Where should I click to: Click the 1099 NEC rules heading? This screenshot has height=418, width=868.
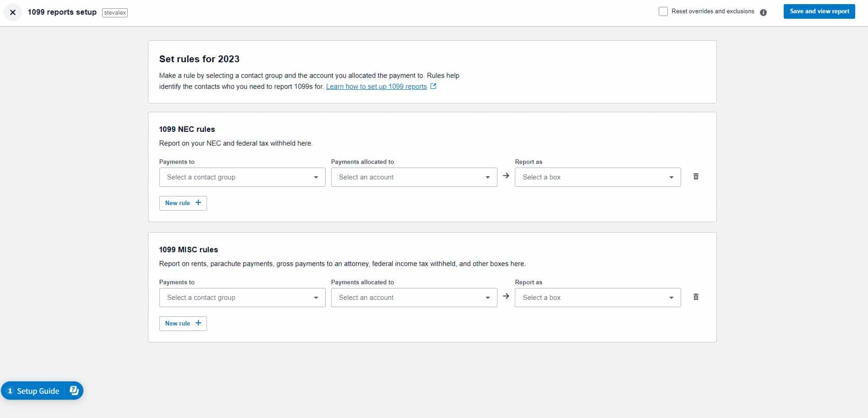187,129
